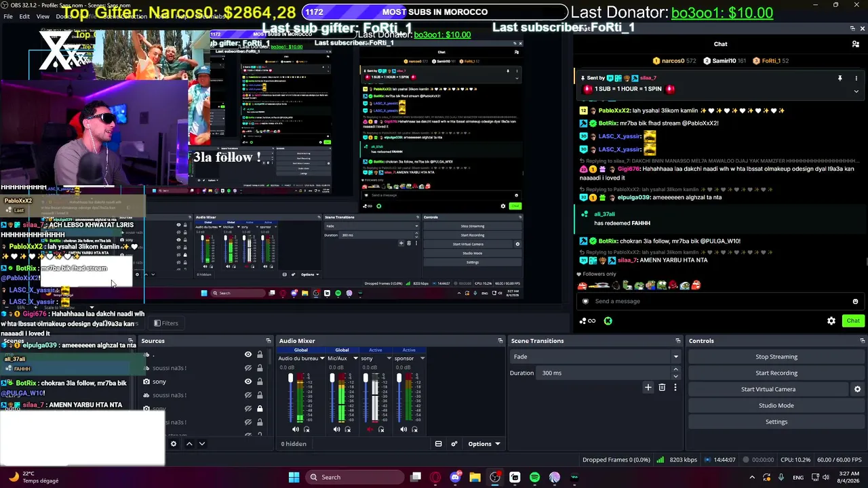Open File Explorer from the taskbar

tap(475, 477)
